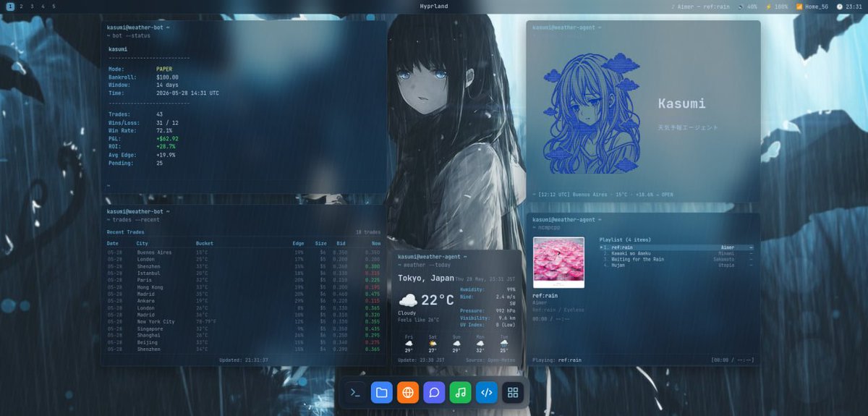Click the pink album art thumbnail in ncmpcpp
The image size is (868, 416).
[x=558, y=262]
